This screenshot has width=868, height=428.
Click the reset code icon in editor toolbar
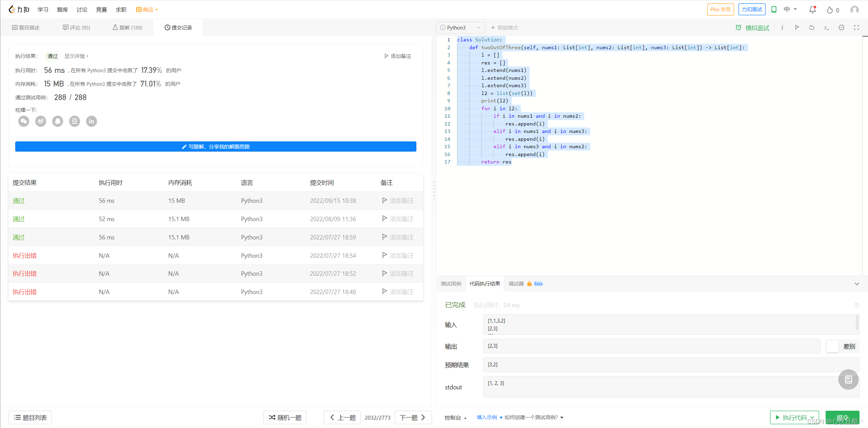click(811, 27)
